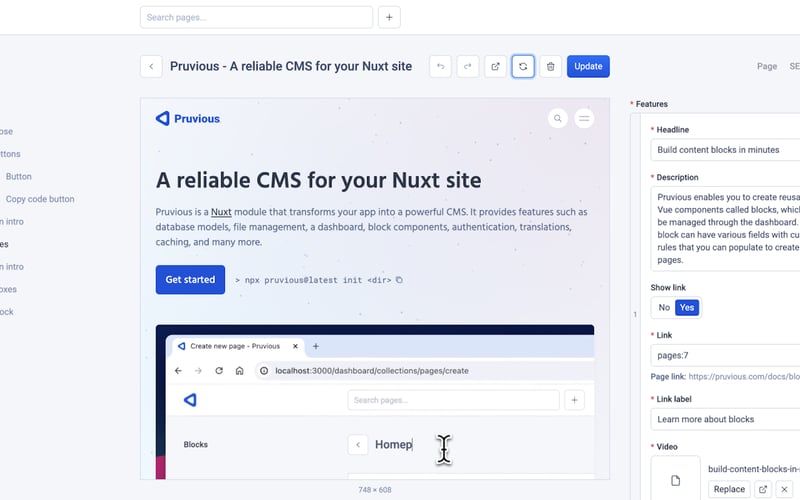This screenshot has width=800, height=500.
Task: Open the Page tab
Action: (767, 66)
